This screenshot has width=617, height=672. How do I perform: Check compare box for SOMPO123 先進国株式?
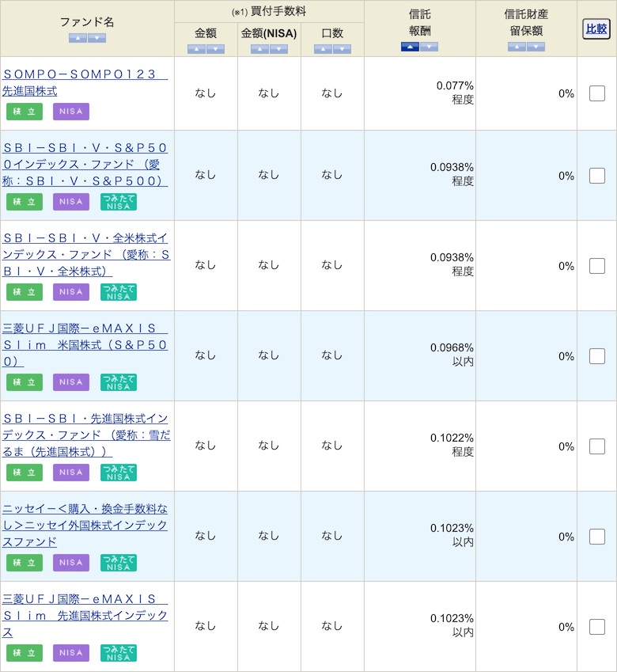(x=597, y=93)
